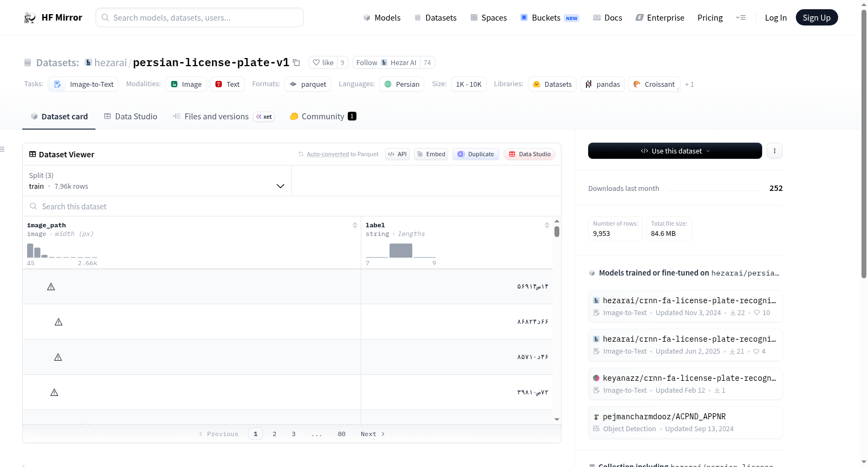Image resolution: width=868 pixels, height=467 pixels.
Task: Open the Enterprise page
Action: pos(660,18)
